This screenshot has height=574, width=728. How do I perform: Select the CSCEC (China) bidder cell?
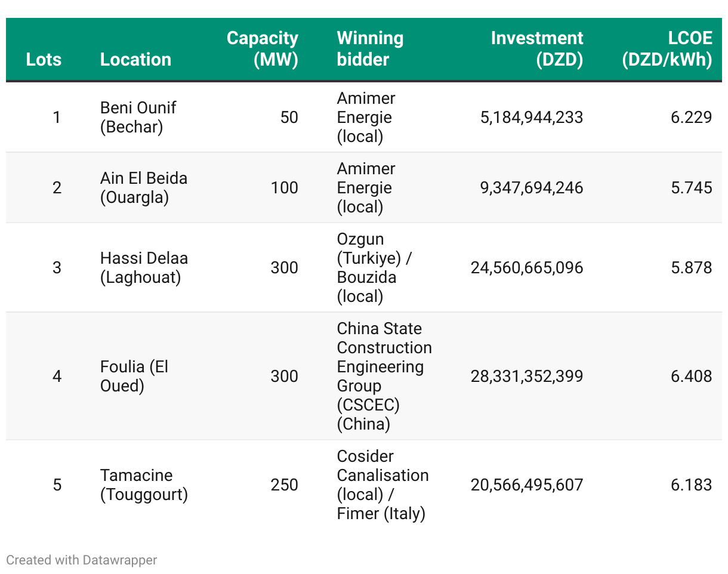tap(384, 377)
